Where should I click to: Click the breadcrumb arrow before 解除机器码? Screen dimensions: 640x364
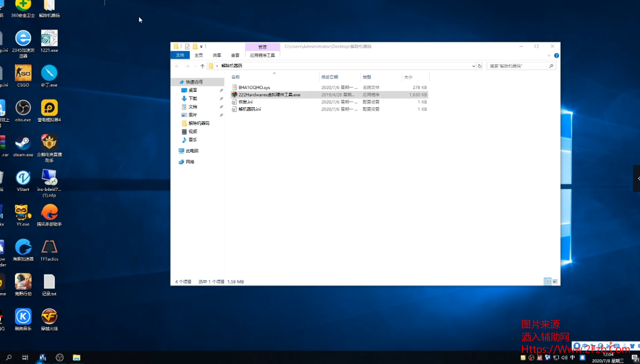pyautogui.click(x=217, y=66)
